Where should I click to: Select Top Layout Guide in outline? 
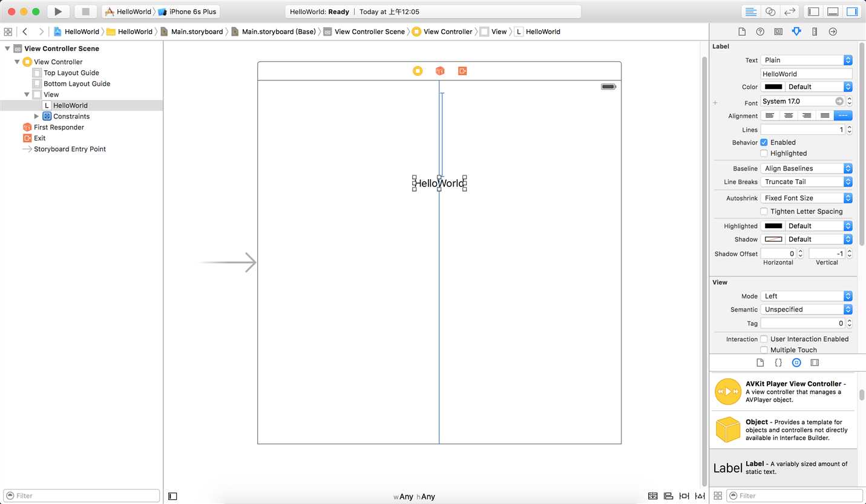(x=71, y=73)
